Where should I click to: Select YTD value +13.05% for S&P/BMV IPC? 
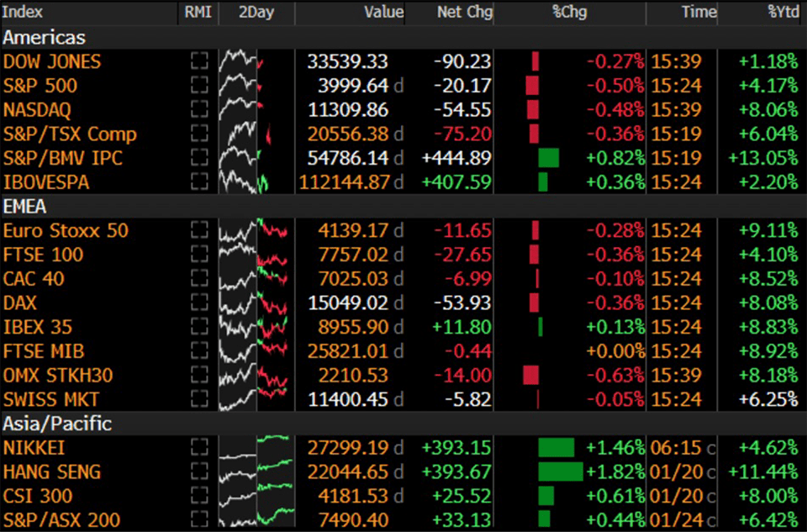point(763,158)
